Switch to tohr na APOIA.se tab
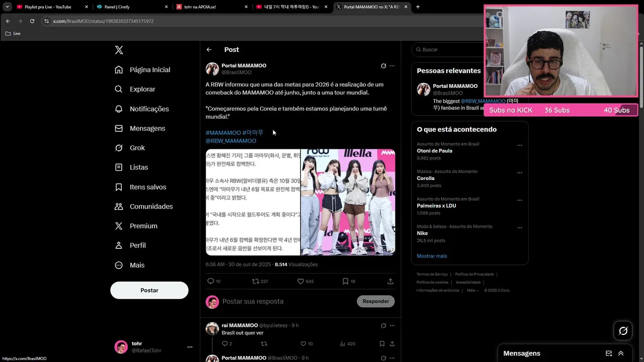The width and height of the screenshot is (644, 362). click(x=212, y=7)
